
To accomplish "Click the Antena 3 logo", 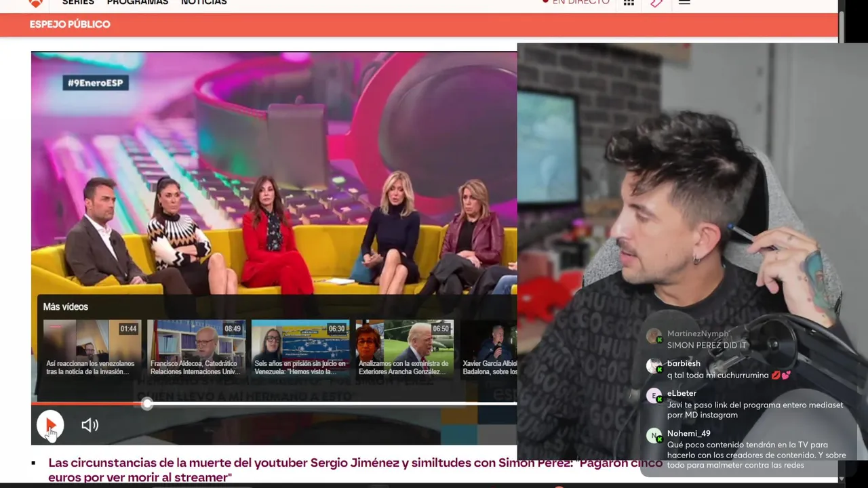I will tap(36, 3).
